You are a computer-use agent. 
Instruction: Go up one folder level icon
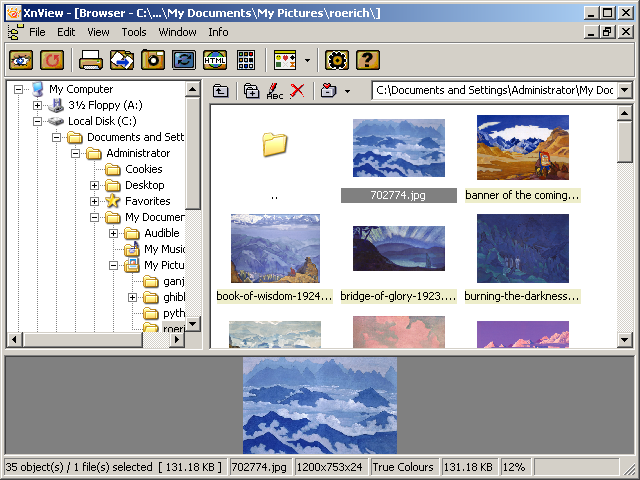221,91
